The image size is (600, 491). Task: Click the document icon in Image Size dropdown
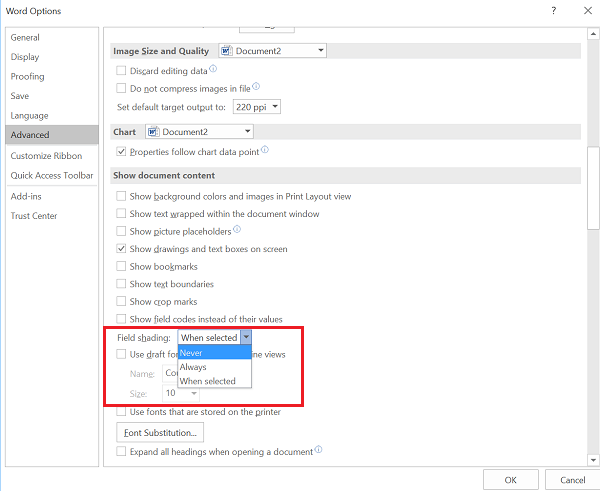[x=226, y=50]
